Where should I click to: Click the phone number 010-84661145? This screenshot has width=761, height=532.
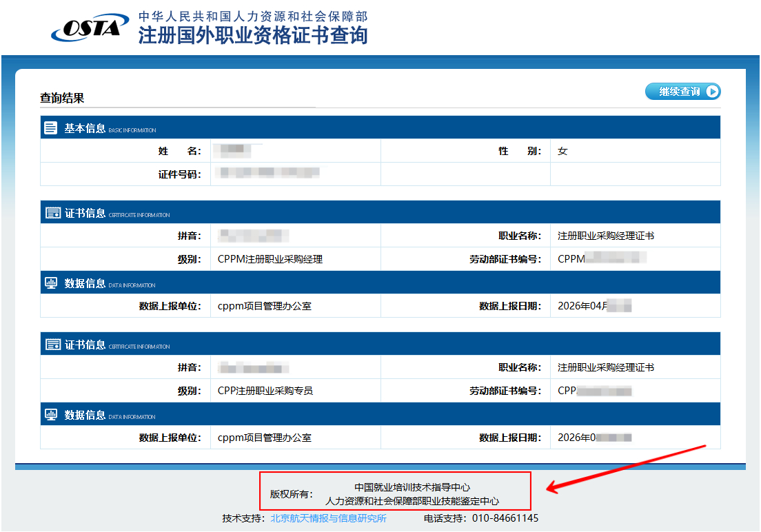coord(505,518)
